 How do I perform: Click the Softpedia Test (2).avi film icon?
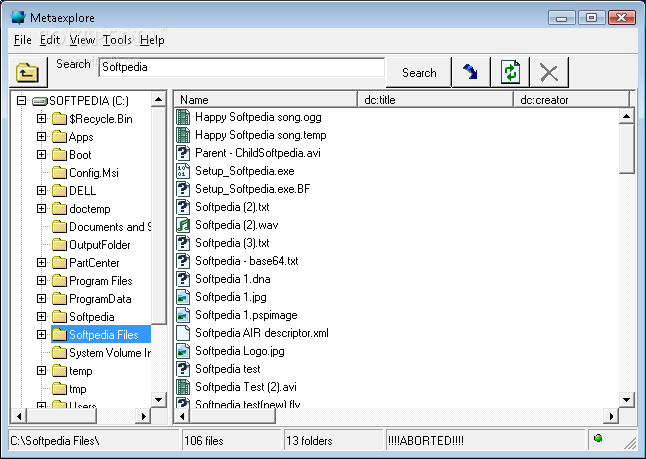point(183,387)
